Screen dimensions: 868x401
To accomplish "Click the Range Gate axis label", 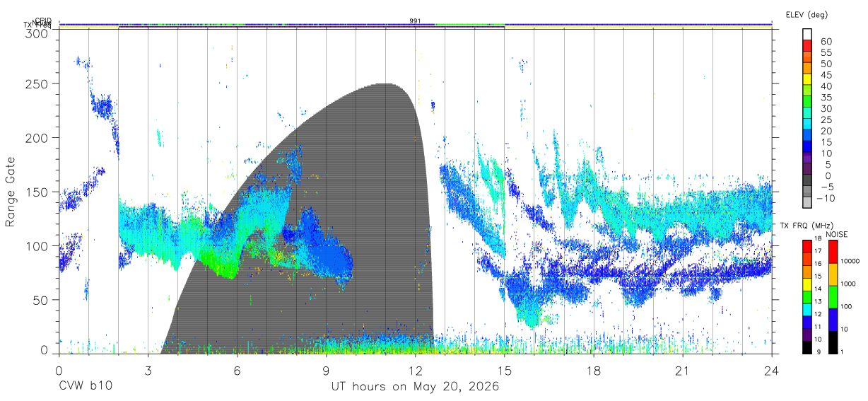I will (11, 192).
